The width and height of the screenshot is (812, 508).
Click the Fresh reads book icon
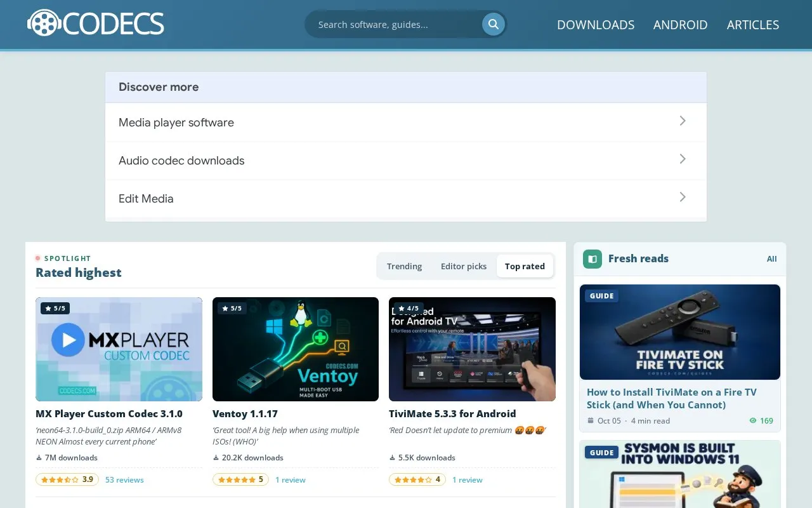593,259
